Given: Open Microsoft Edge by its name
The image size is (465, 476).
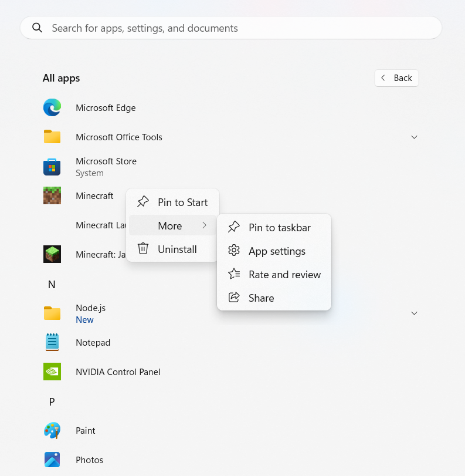Looking at the screenshot, I should [106, 108].
